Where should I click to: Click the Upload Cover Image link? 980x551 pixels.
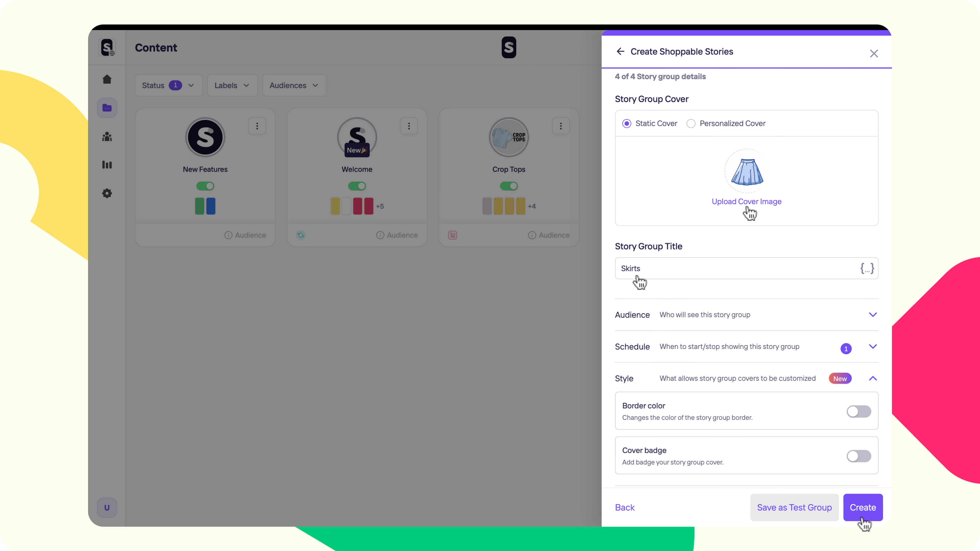point(746,202)
